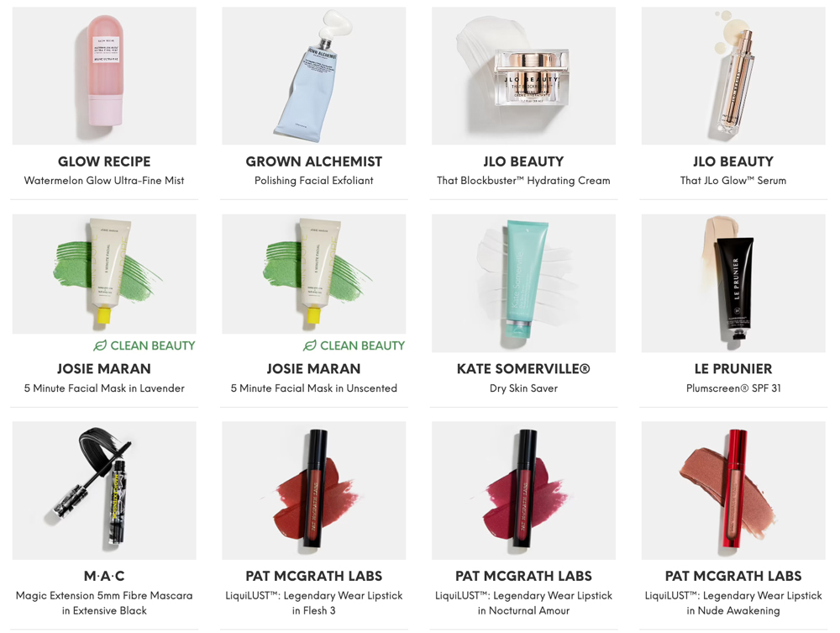
Task: Open the M·A·C mascara product image
Action: (x=104, y=490)
